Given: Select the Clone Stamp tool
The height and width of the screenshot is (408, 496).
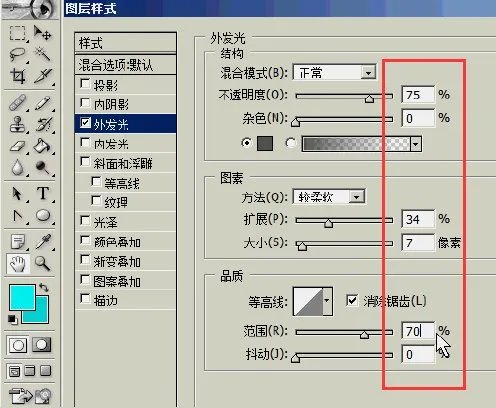Looking at the screenshot, I should (17, 124).
